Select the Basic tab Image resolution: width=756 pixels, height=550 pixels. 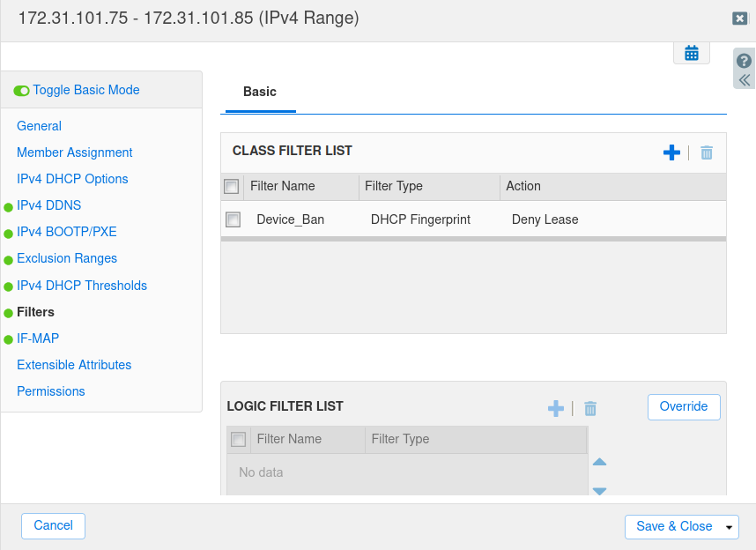[x=260, y=92]
